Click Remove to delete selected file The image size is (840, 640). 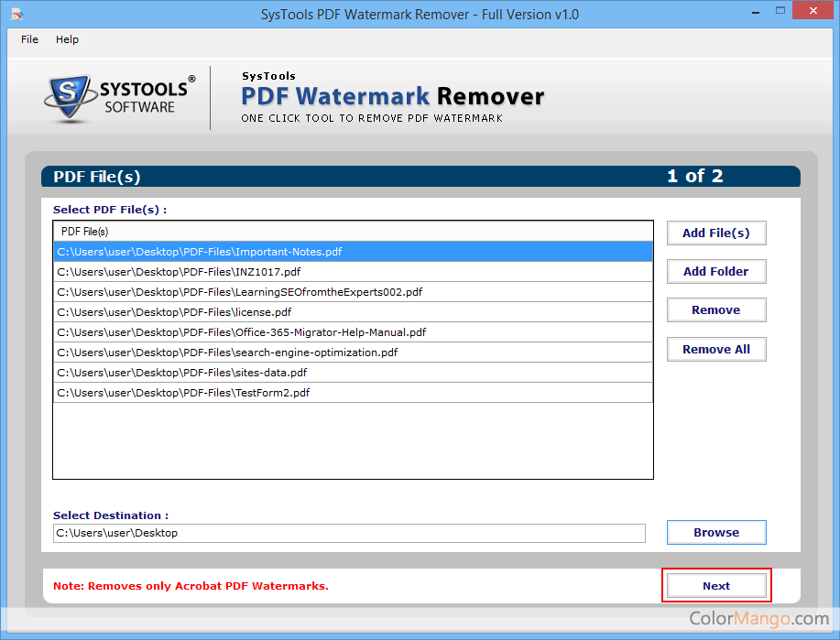click(x=715, y=310)
